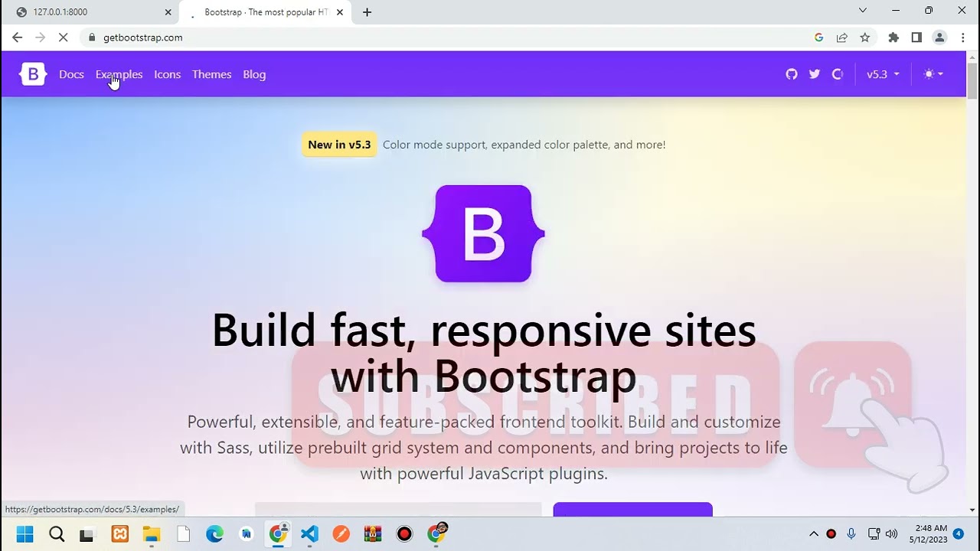Open Examples in Bootstrap navbar

(x=119, y=74)
